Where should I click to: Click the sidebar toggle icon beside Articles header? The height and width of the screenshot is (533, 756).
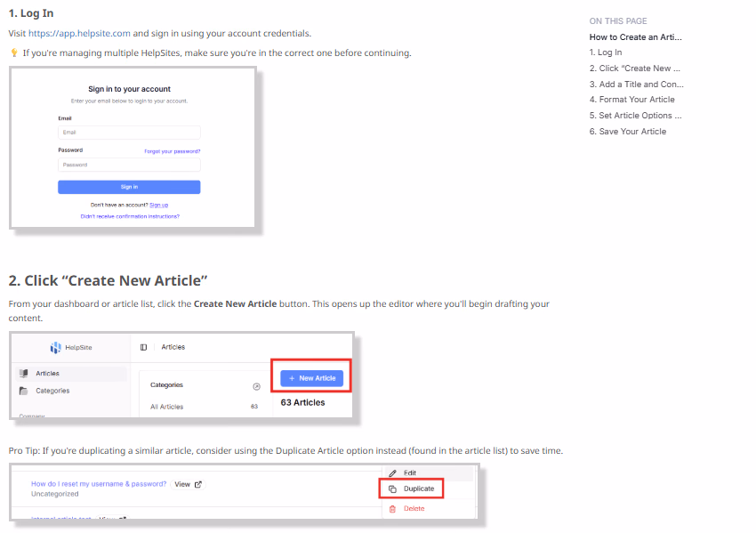coord(144,347)
